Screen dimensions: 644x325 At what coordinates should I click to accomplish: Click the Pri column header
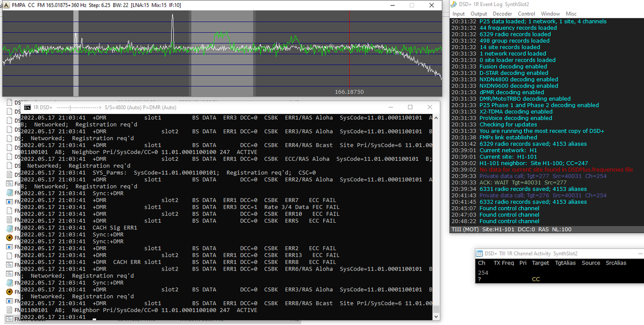523,263
